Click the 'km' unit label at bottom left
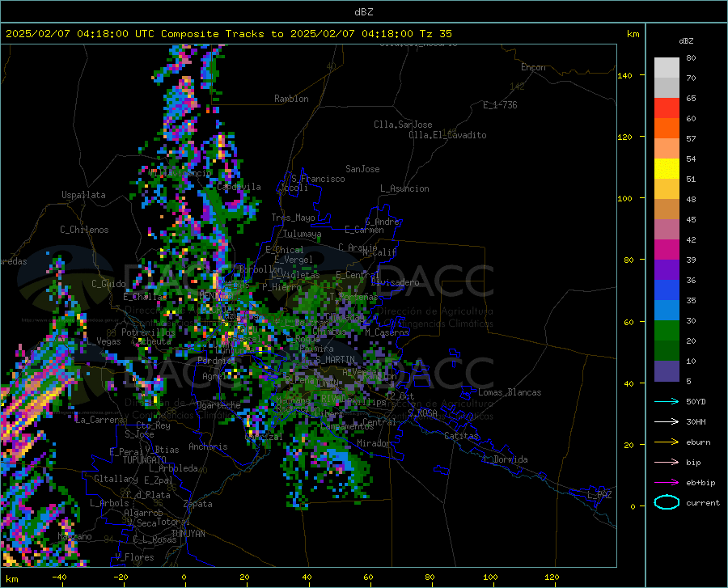The image size is (728, 588). (11, 579)
